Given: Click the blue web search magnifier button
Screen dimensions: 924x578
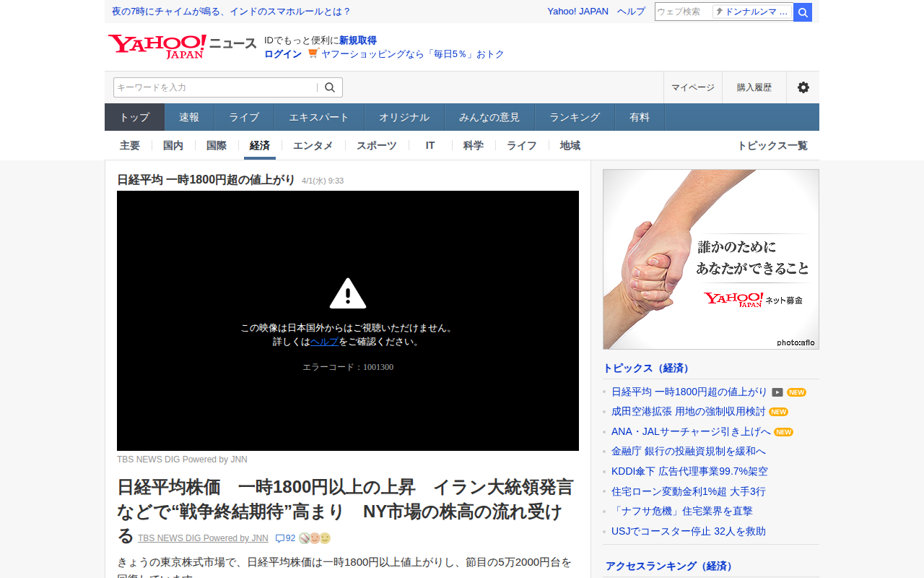Looking at the screenshot, I should coord(803,12).
